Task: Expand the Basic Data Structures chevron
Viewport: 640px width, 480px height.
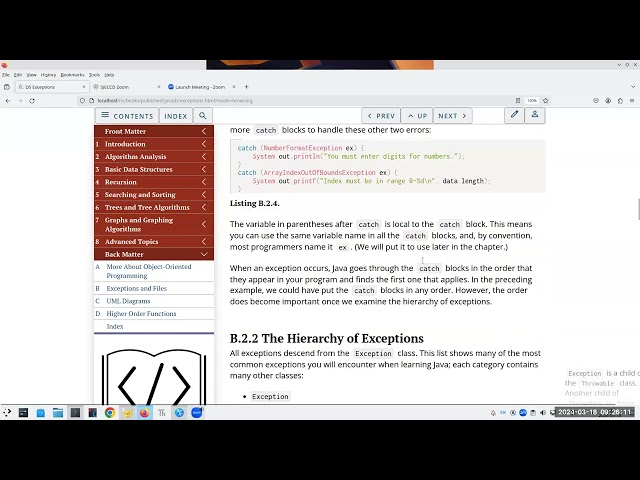Action: [204, 169]
